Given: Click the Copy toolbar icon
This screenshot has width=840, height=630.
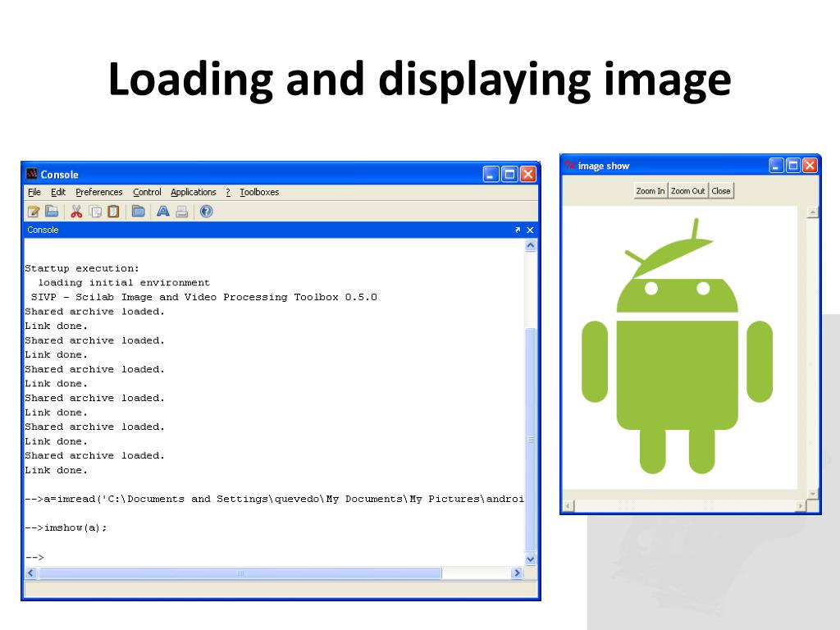Looking at the screenshot, I should click(x=95, y=212).
